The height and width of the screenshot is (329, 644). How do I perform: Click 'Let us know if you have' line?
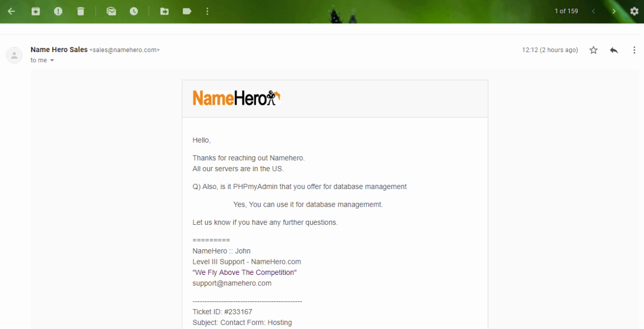pyautogui.click(x=265, y=222)
